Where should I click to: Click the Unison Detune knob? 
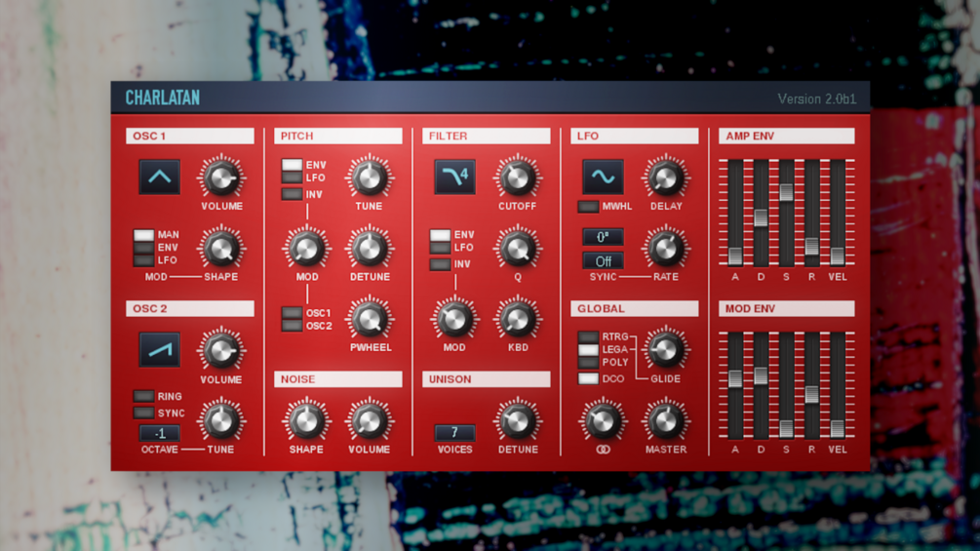click(518, 421)
